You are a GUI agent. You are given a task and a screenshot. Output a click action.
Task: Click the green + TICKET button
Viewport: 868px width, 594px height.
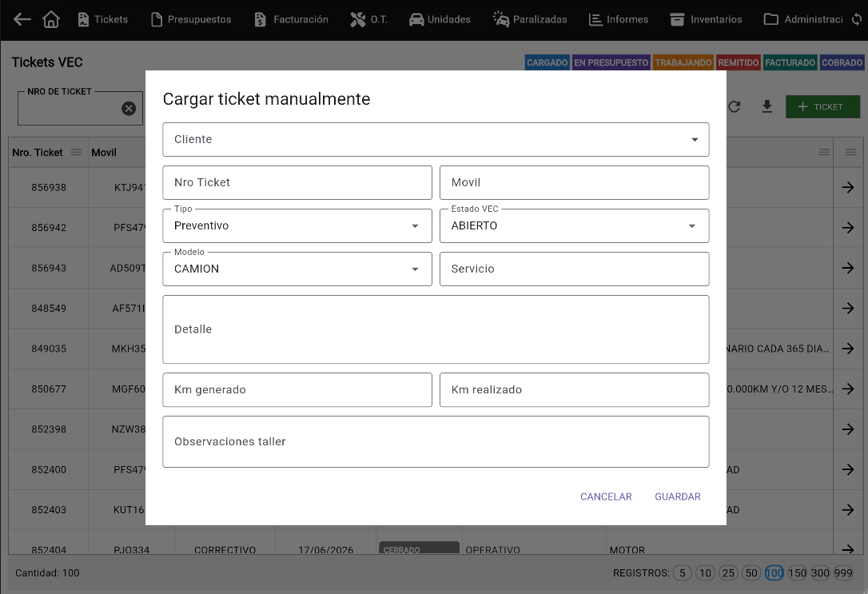pyautogui.click(x=822, y=107)
